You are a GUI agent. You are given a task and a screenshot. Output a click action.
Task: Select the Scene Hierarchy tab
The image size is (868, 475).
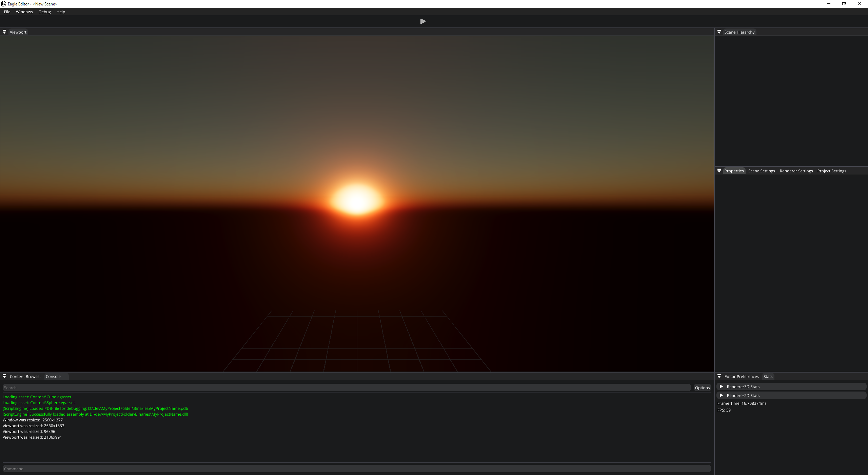739,32
